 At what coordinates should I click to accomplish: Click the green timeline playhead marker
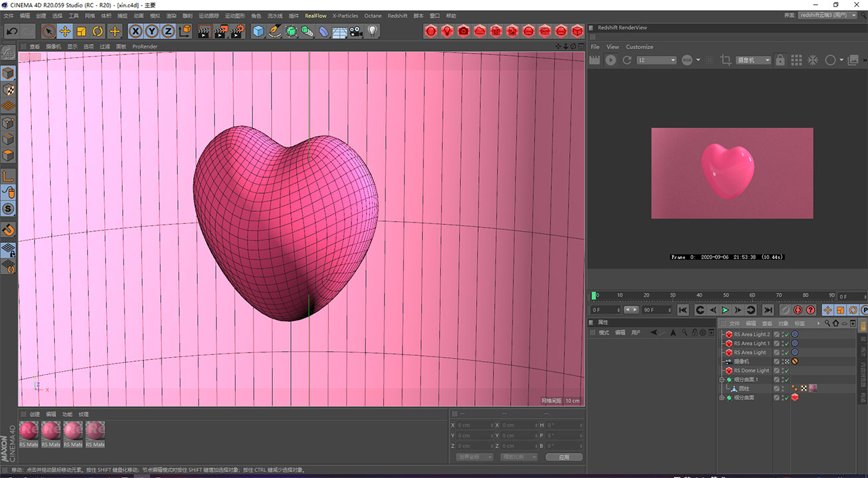click(594, 295)
